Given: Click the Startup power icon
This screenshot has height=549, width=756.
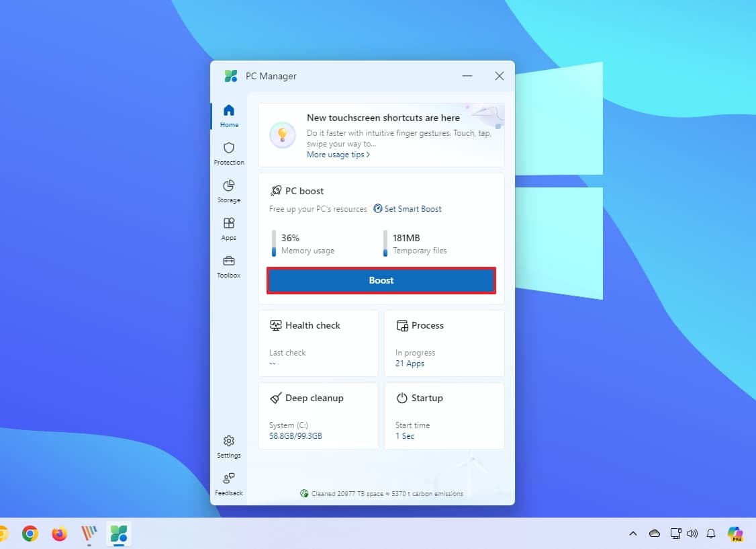Looking at the screenshot, I should [403, 398].
